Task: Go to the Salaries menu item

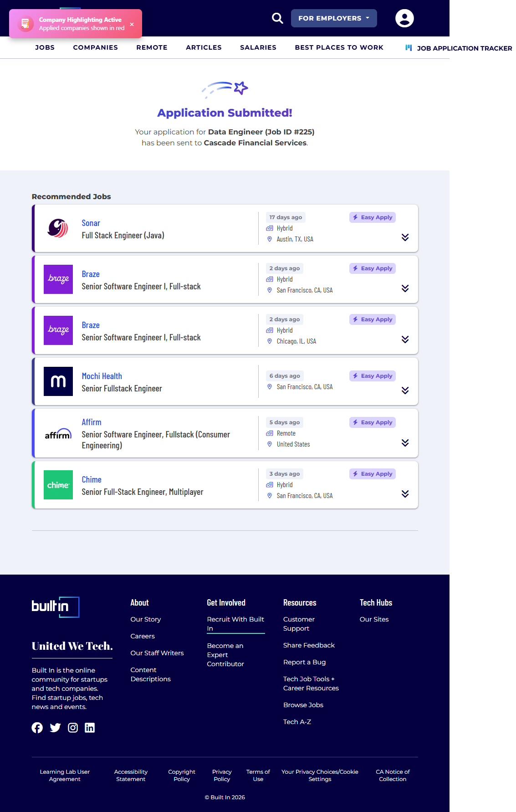Action: [258, 47]
